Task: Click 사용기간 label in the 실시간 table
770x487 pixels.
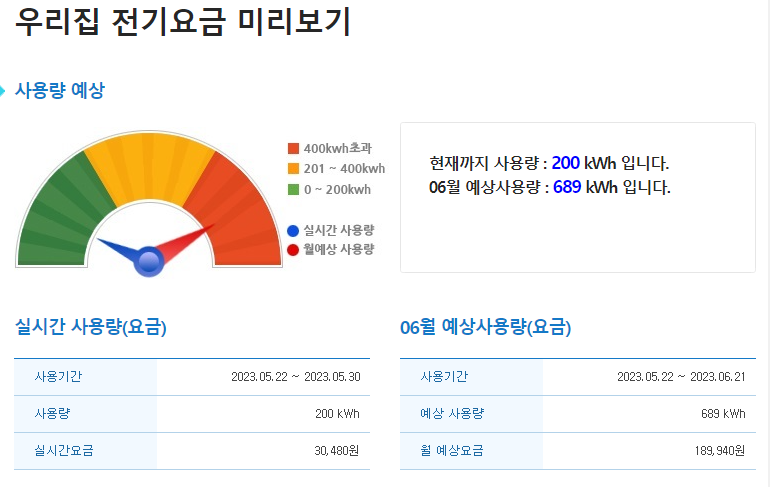Action: click(x=58, y=377)
